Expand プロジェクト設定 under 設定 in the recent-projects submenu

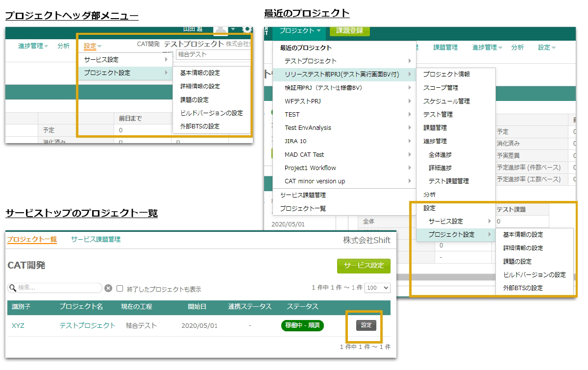coord(456,235)
